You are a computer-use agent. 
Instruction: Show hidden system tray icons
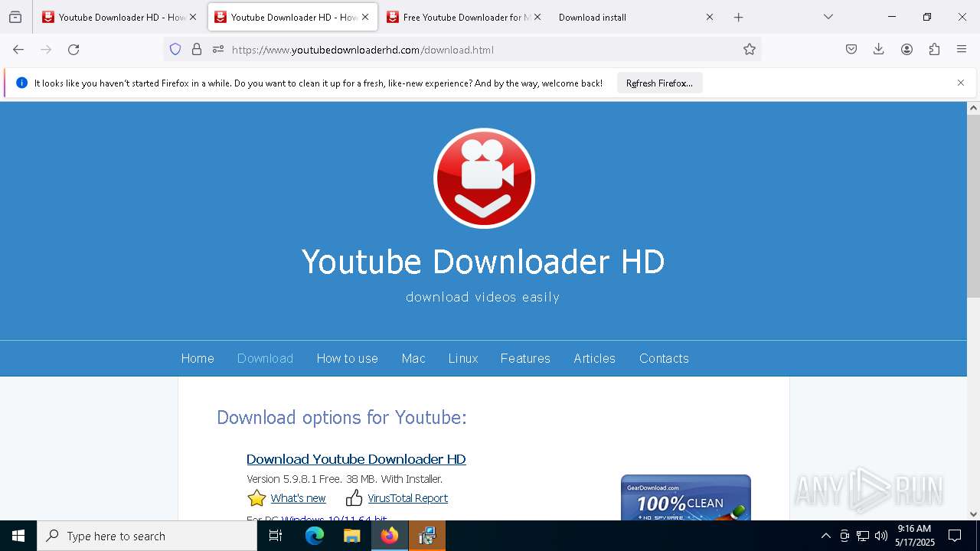click(825, 536)
